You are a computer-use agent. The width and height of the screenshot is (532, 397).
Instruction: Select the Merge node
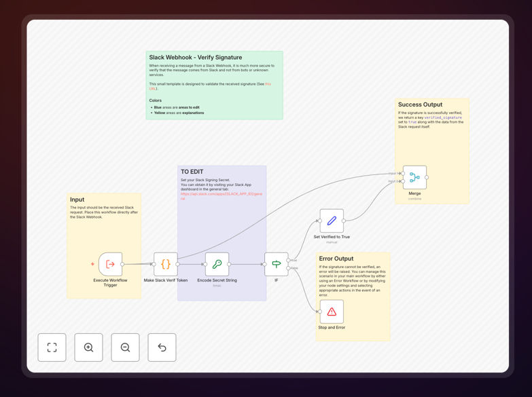[414, 177]
